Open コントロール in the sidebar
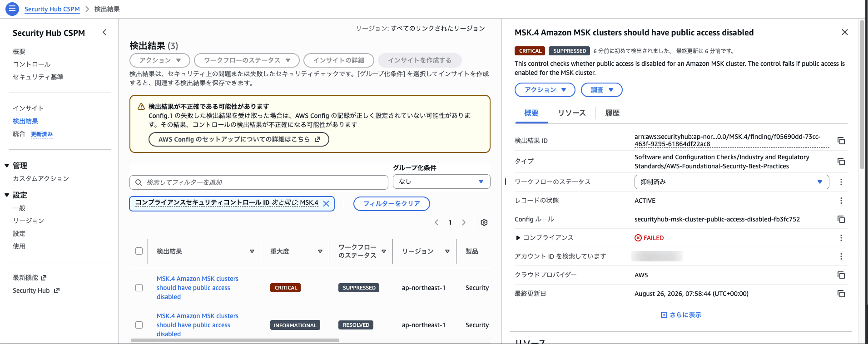Image resolution: width=868 pixels, height=344 pixels. (32, 64)
